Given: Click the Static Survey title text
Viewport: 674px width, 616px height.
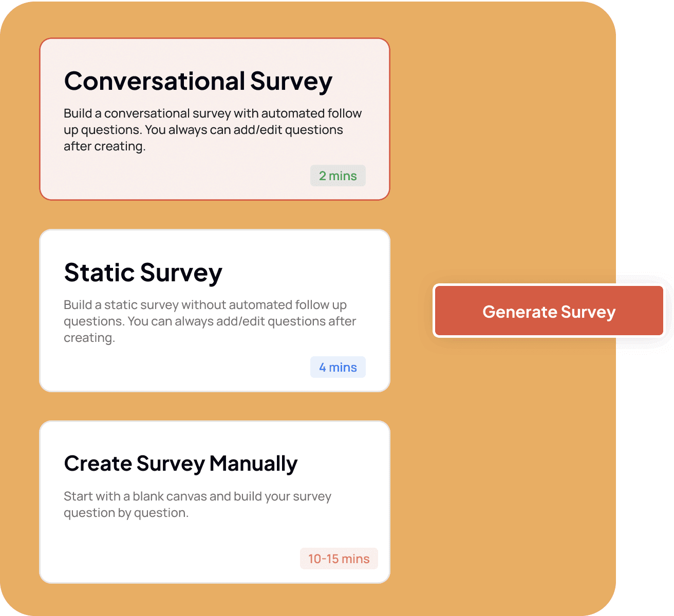Looking at the screenshot, I should (x=143, y=273).
